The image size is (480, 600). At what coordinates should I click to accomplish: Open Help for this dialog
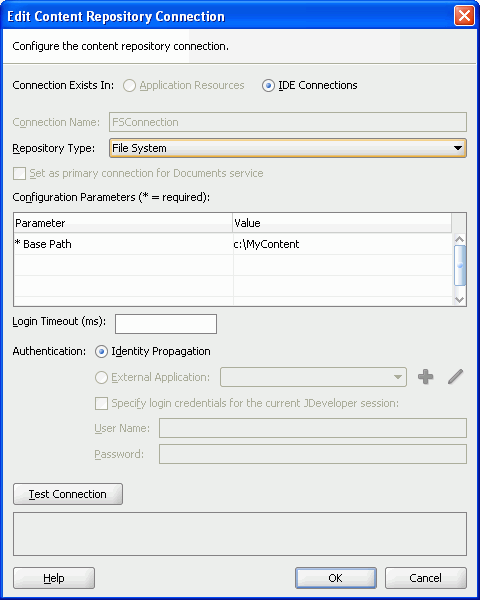point(54,578)
